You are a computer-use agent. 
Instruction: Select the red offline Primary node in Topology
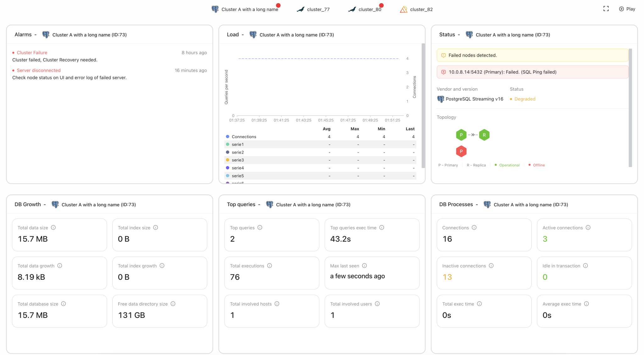click(461, 151)
